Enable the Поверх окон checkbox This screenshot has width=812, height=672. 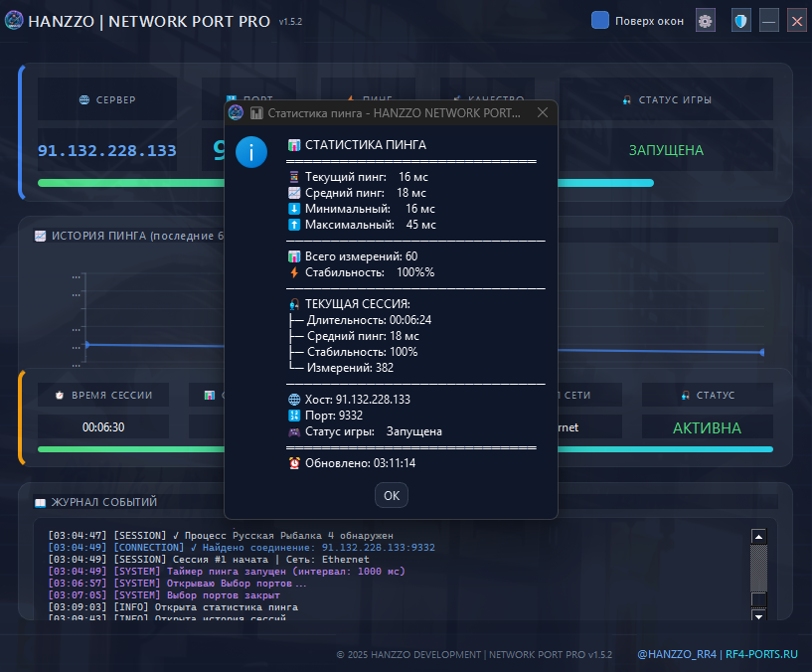coord(600,20)
